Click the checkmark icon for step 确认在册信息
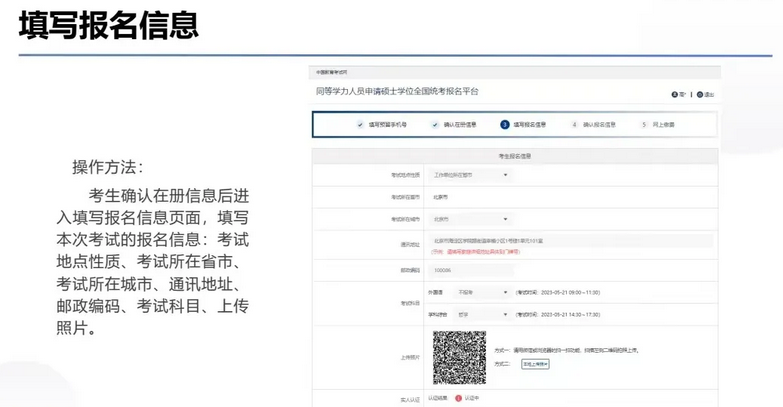The width and height of the screenshot is (783, 407). tap(435, 125)
